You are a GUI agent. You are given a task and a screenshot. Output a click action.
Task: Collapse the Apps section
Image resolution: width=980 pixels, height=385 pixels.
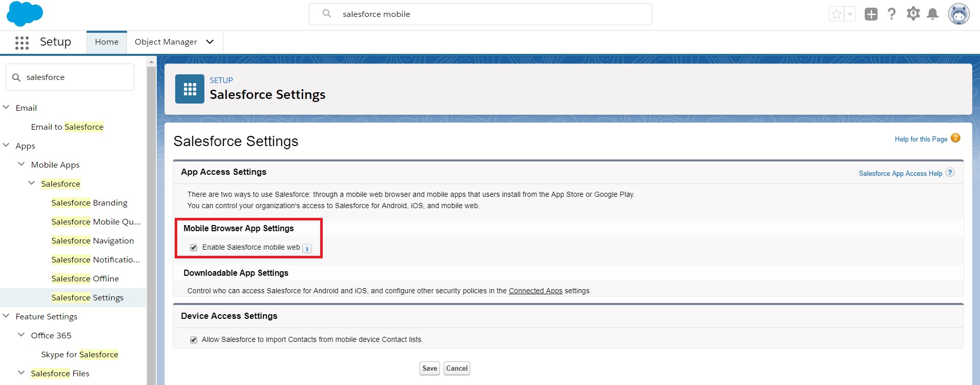(6, 145)
